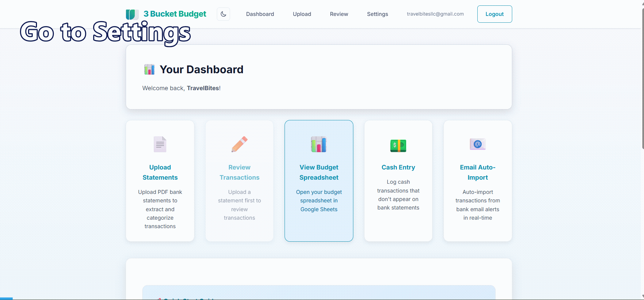Click the page vertical scrollbar
644x300 pixels.
(x=642, y=78)
